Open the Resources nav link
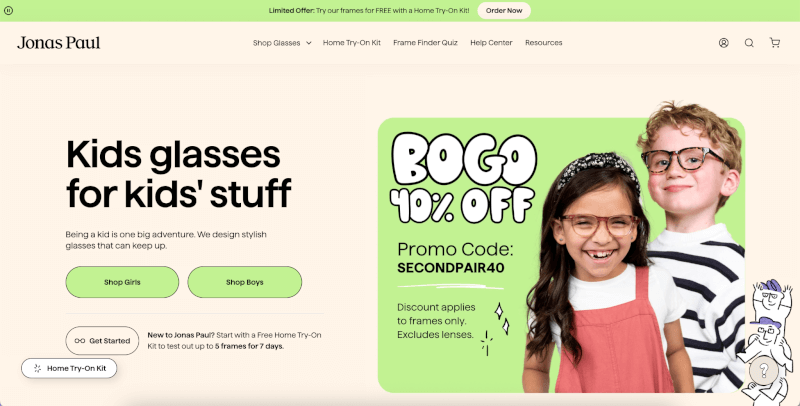800x406 pixels. click(543, 43)
